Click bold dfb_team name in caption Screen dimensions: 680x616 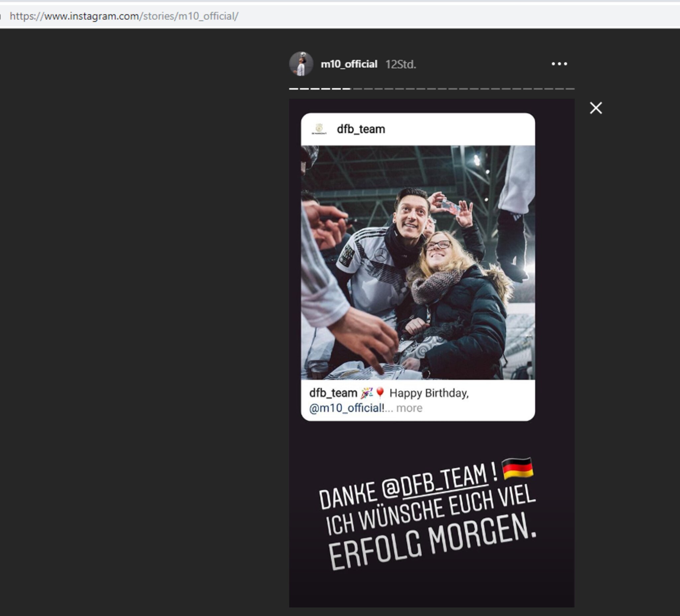click(333, 393)
